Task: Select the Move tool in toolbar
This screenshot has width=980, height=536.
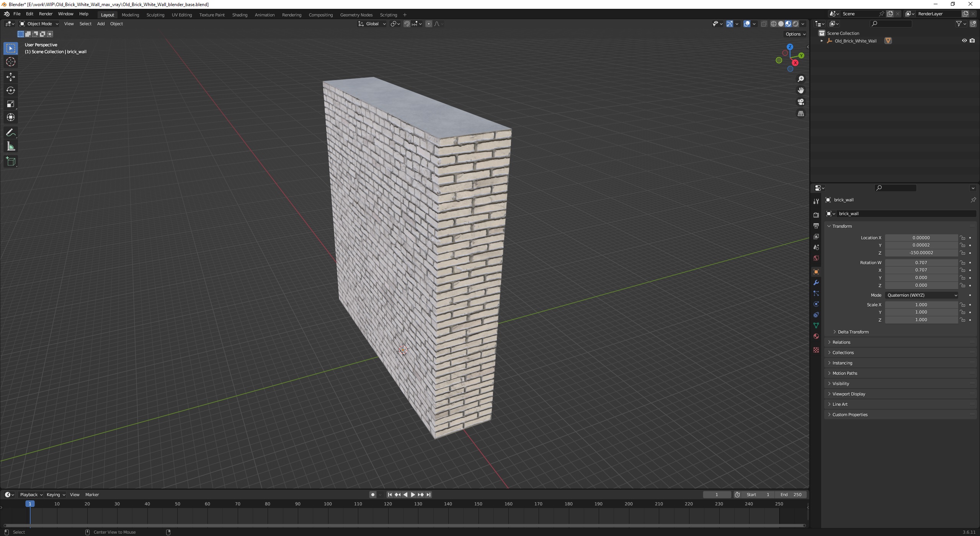Action: point(10,75)
